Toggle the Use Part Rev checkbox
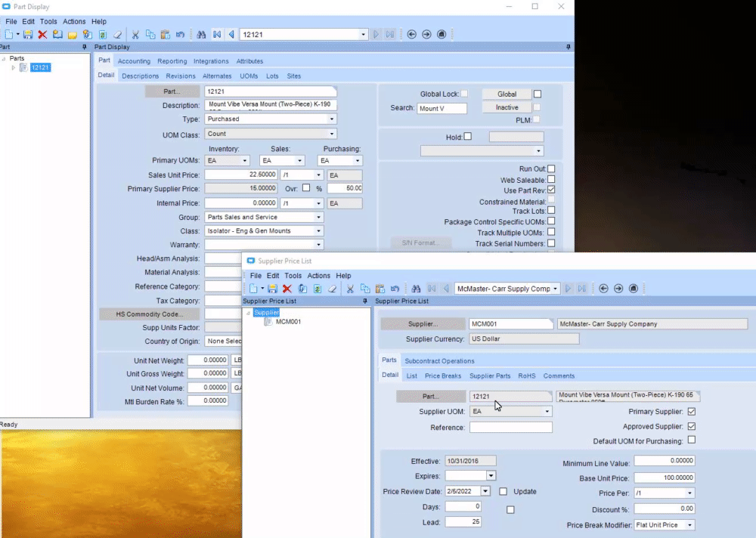This screenshot has width=756, height=538. (x=551, y=190)
